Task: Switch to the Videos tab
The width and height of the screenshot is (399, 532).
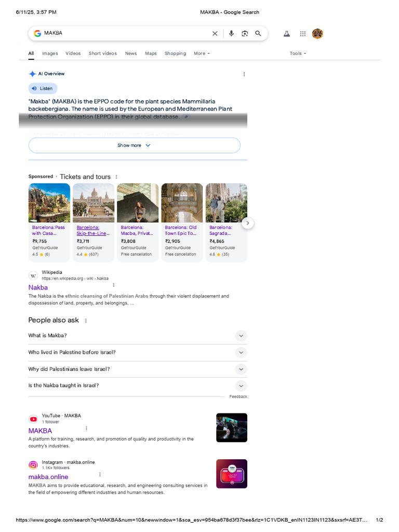Action: (73, 54)
